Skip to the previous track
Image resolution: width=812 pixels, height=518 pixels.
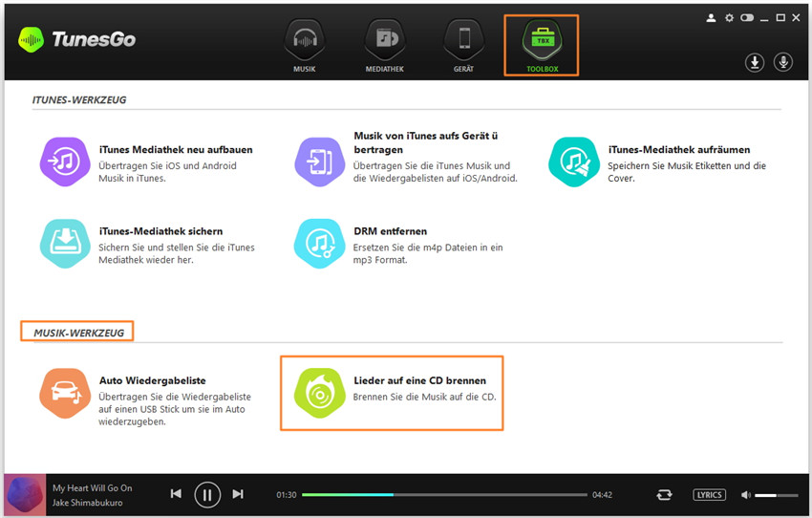tap(176, 494)
